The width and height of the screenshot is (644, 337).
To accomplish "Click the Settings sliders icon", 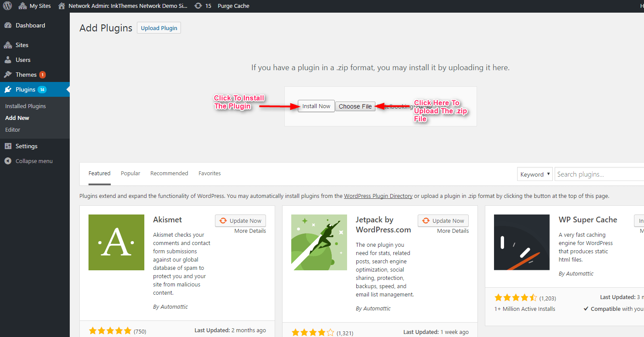I will pyautogui.click(x=8, y=146).
